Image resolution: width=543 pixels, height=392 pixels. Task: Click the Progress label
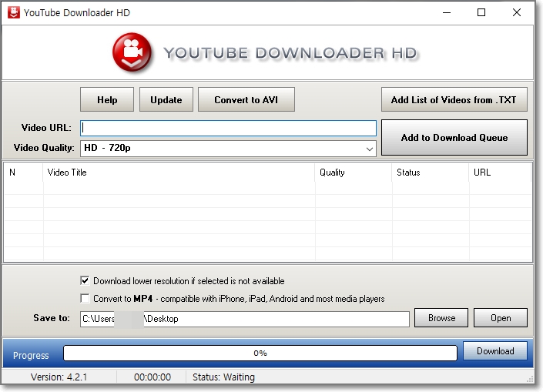click(x=31, y=356)
